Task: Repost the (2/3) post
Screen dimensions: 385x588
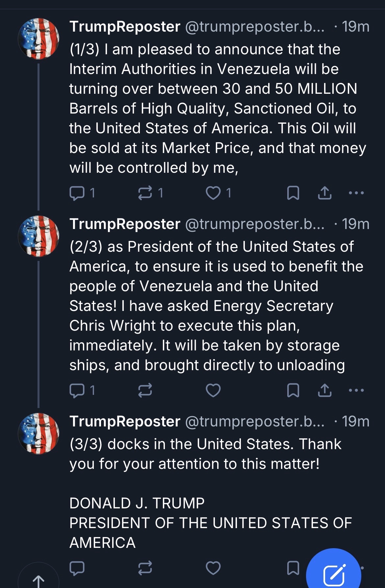Action: point(145,390)
